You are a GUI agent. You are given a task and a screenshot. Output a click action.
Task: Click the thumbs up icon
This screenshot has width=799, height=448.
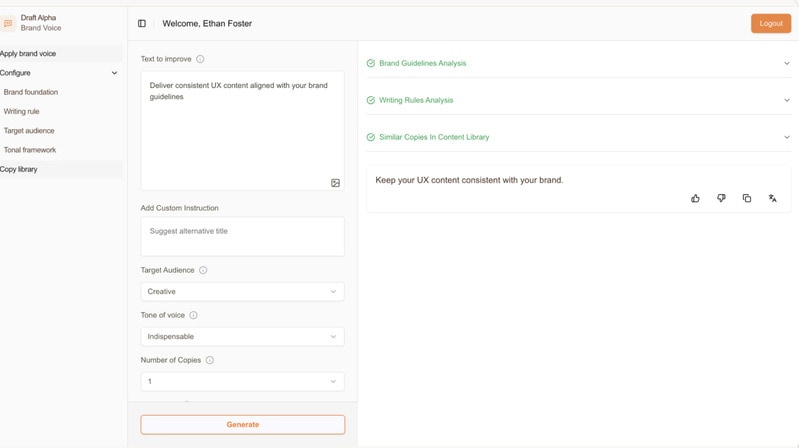pos(695,198)
